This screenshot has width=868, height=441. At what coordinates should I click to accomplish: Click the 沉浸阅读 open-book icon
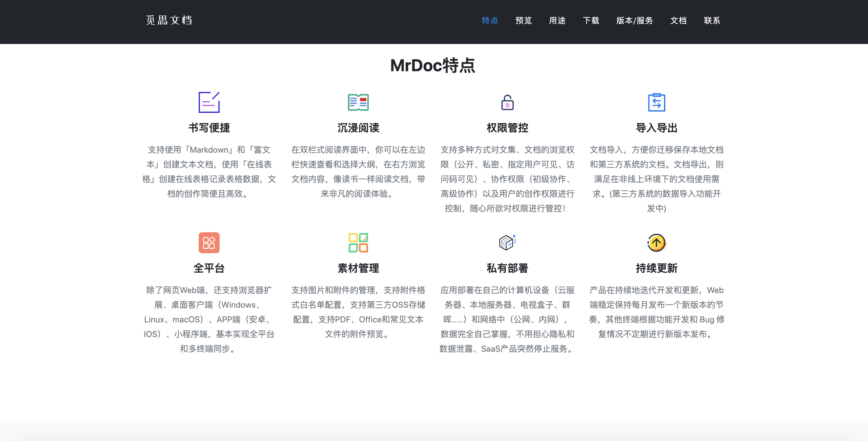(x=358, y=102)
